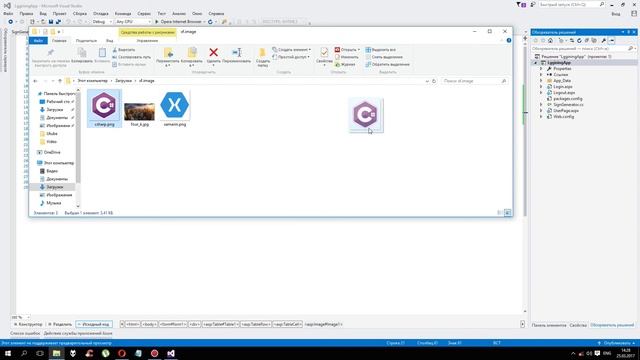Select Загрузки under Этот компьютер in sidebar
640x360 pixels.
coord(54,187)
